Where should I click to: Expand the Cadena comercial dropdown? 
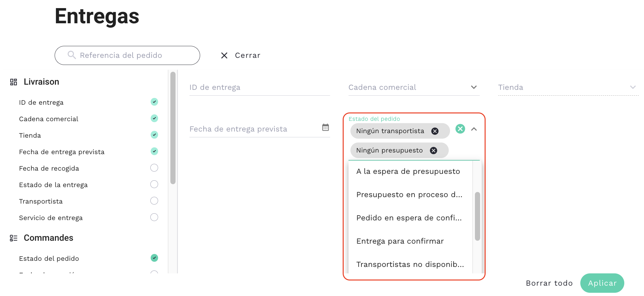pos(474,87)
